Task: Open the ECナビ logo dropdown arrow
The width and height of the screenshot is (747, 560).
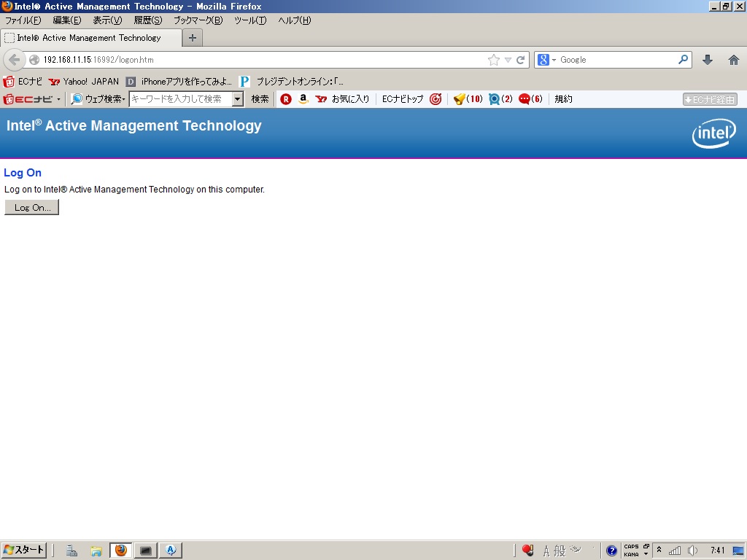Action: [x=58, y=99]
